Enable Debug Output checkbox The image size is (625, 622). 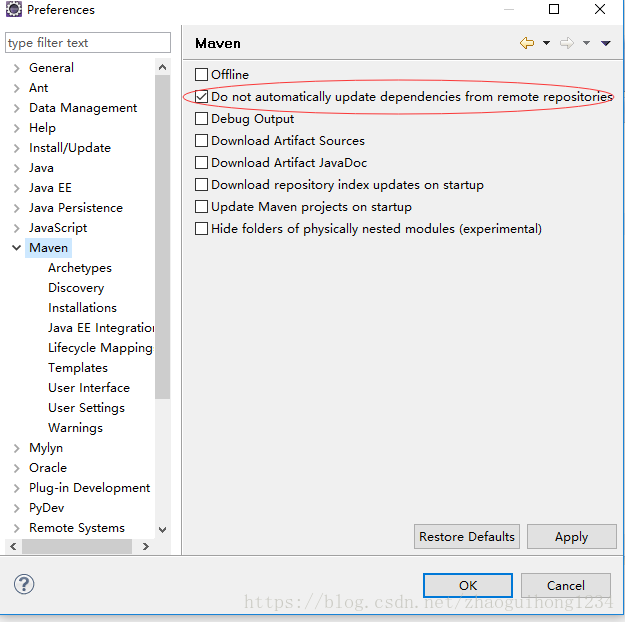(201, 118)
